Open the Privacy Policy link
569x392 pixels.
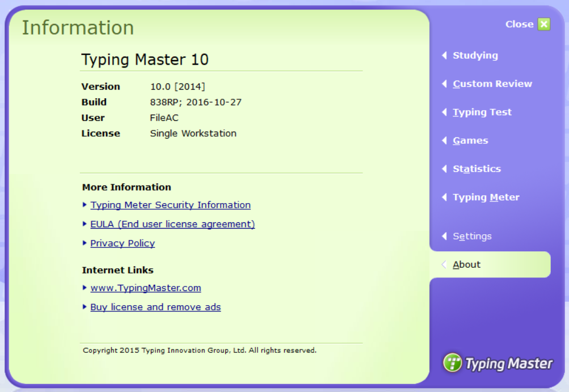[123, 243]
